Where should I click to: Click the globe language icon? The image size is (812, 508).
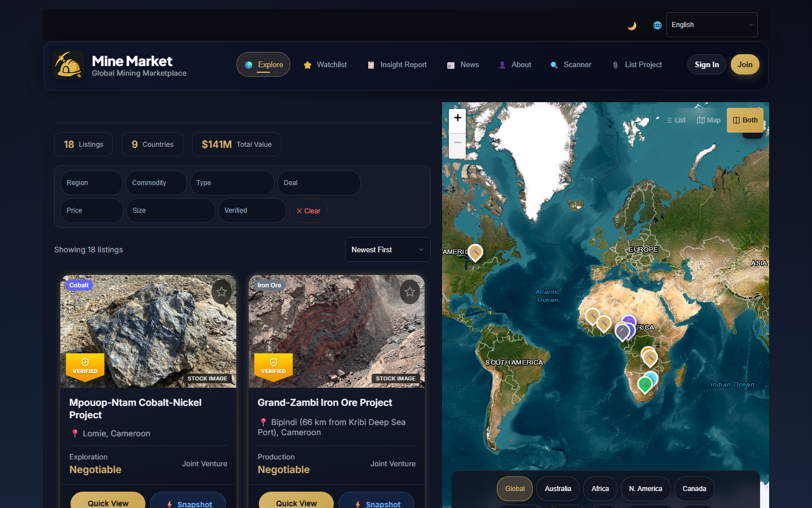pos(657,25)
